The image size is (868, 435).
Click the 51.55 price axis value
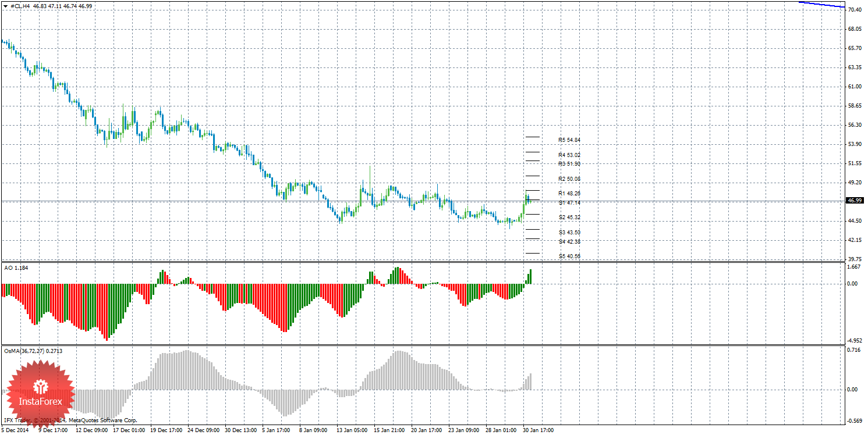855,163
